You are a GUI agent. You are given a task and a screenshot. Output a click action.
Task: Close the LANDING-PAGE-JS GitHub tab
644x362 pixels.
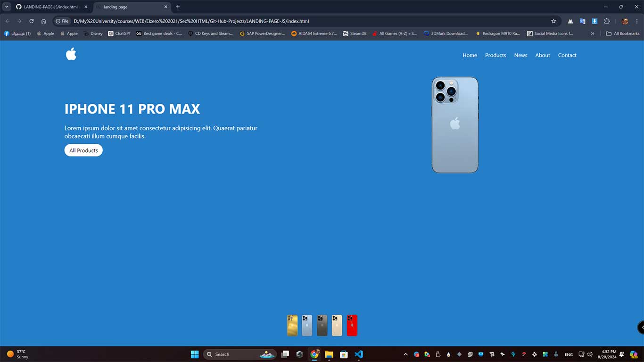pos(86,7)
